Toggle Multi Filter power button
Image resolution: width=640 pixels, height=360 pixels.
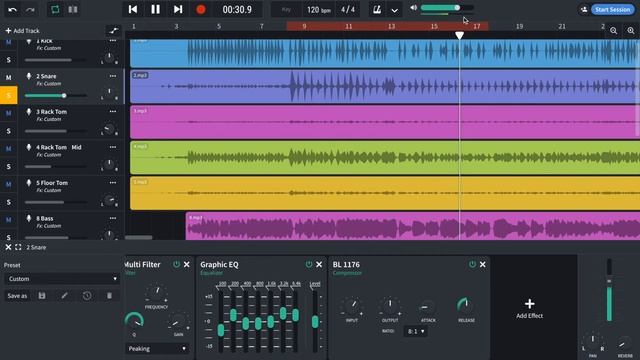coord(176,264)
